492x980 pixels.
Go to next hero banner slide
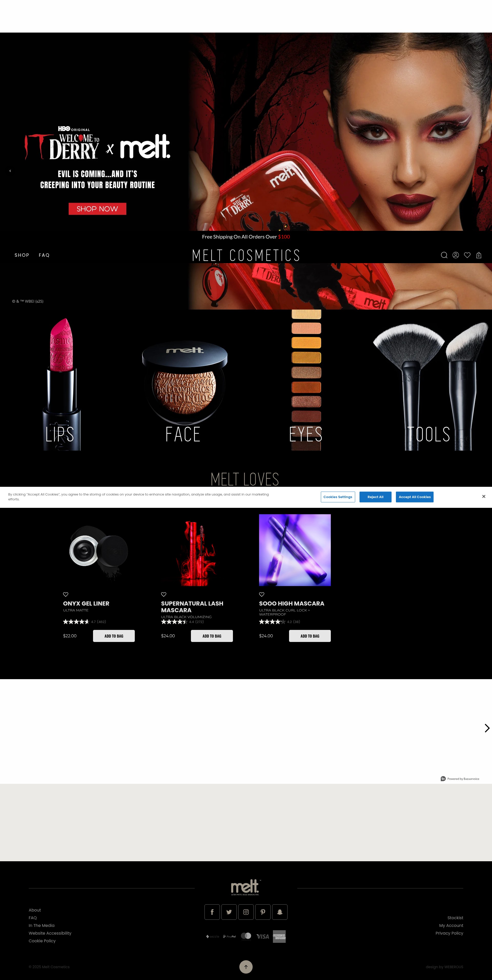click(481, 171)
